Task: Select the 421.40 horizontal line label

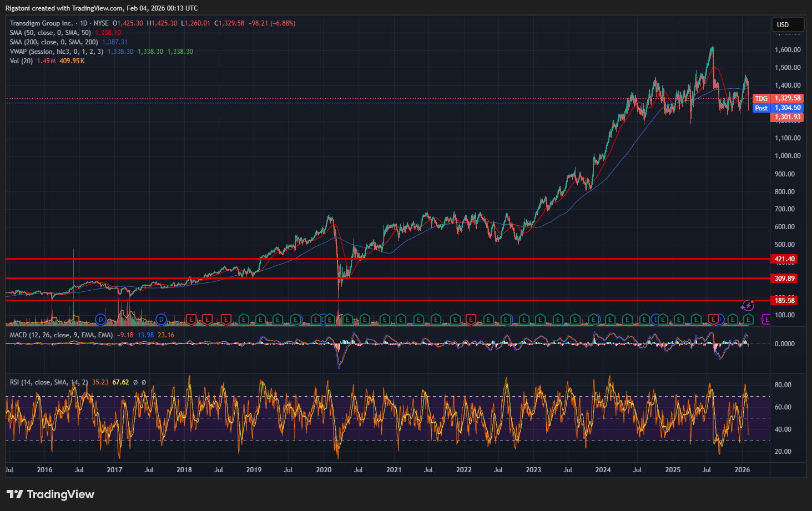Action: coord(785,259)
